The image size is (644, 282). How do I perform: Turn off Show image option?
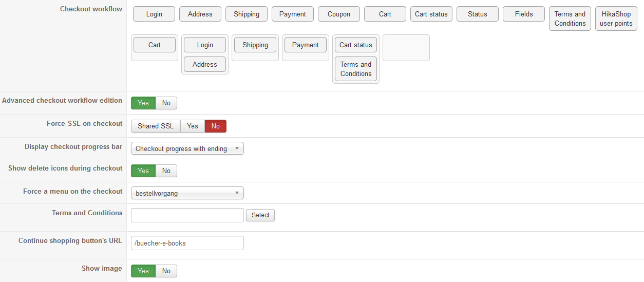[x=166, y=271]
